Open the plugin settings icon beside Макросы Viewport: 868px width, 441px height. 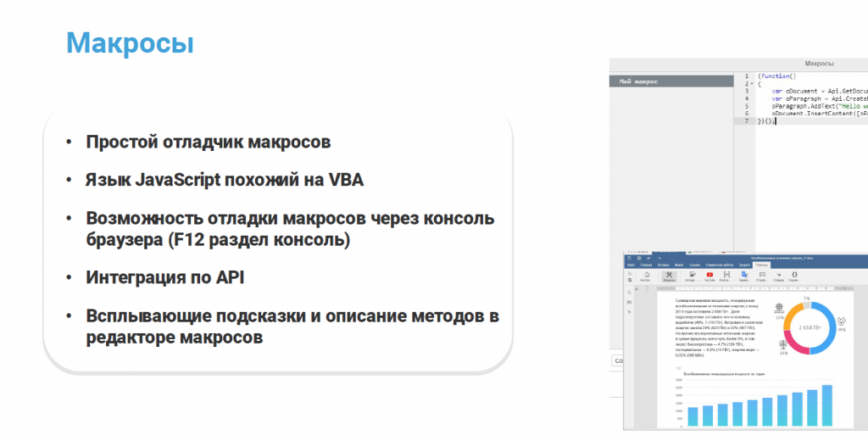pyautogui.click(x=647, y=275)
